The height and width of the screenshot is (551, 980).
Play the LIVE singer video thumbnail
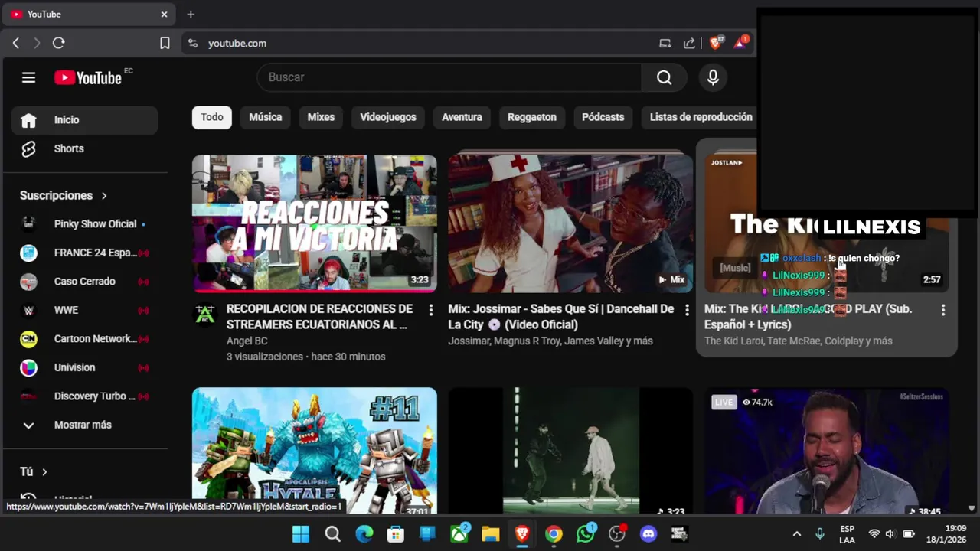pyautogui.click(x=827, y=451)
